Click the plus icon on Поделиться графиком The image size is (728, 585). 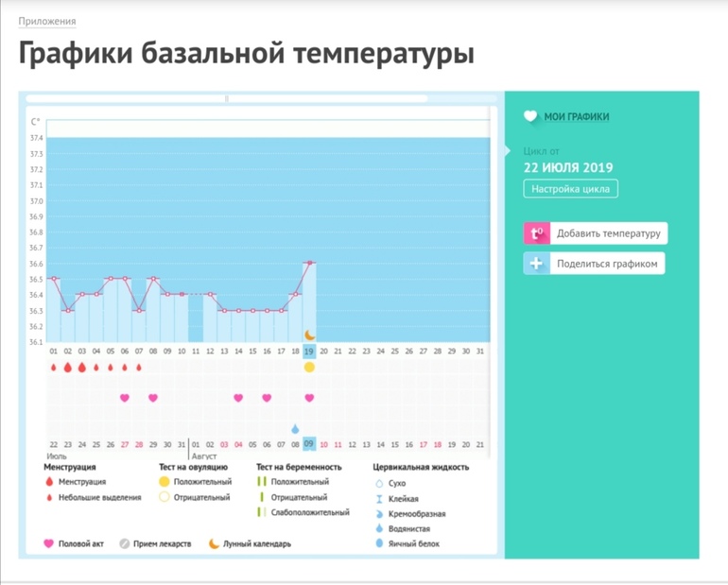pyautogui.click(x=536, y=264)
